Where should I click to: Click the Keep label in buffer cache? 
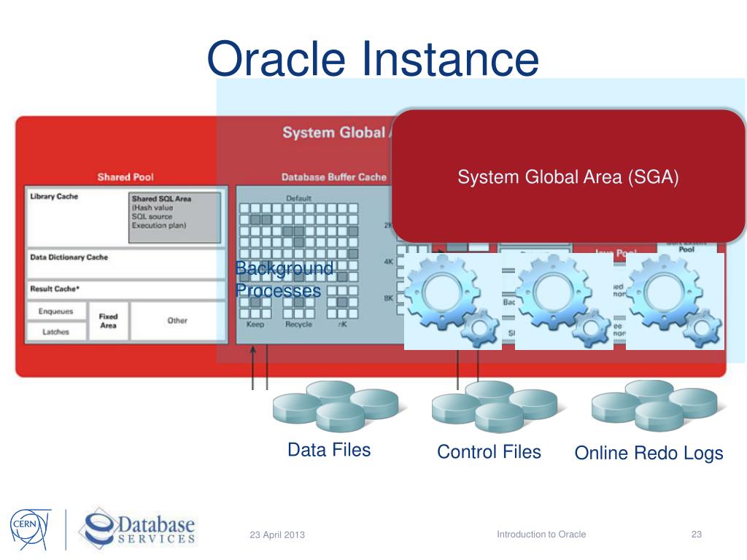[255, 324]
